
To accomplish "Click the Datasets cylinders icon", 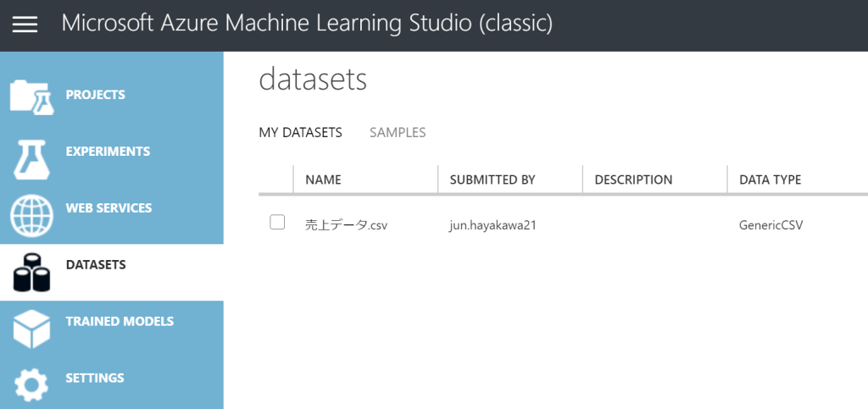I will pos(31,272).
